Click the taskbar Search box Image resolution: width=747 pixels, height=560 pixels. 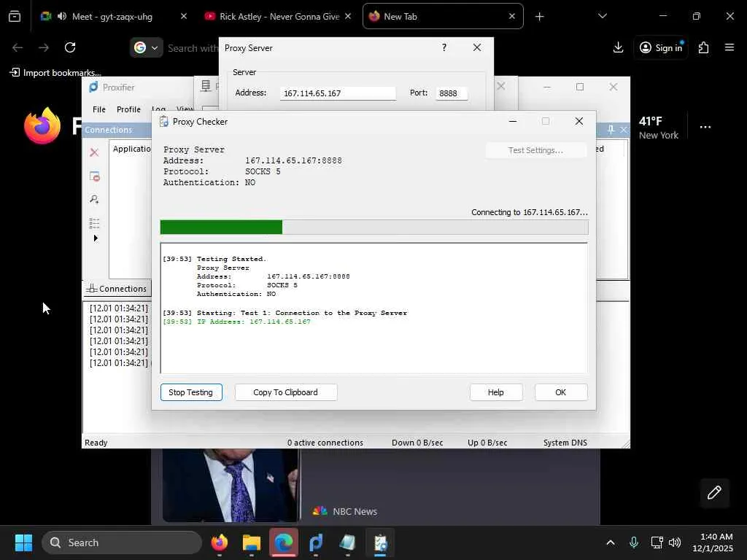click(122, 542)
